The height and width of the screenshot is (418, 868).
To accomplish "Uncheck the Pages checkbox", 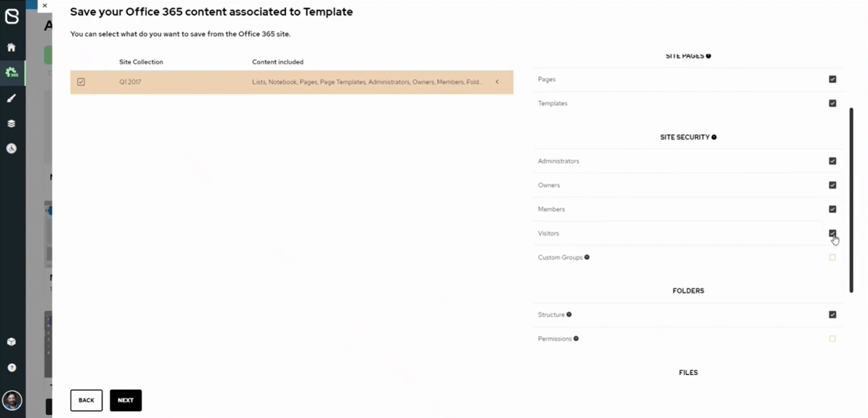I will click(832, 79).
